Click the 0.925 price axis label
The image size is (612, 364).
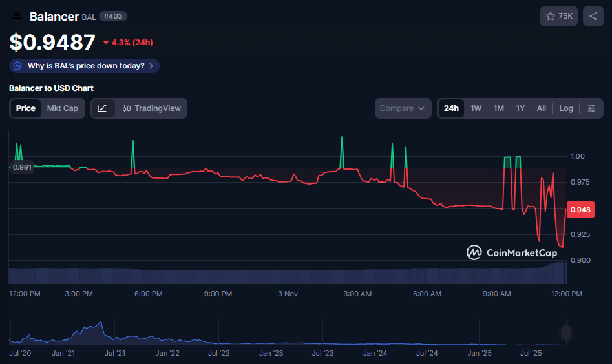pos(580,234)
